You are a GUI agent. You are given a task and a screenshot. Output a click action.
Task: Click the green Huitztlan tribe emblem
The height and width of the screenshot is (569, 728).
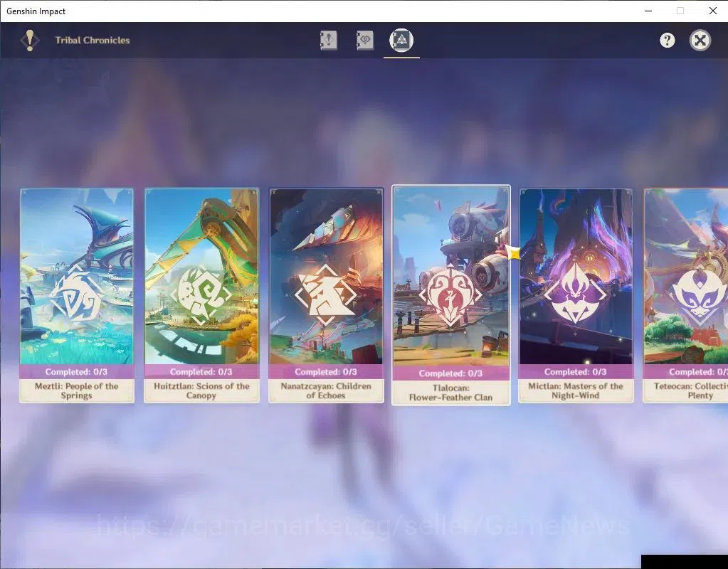click(x=201, y=294)
